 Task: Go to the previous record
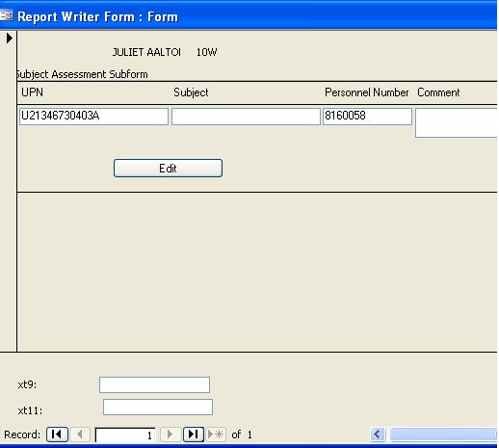coord(80,435)
